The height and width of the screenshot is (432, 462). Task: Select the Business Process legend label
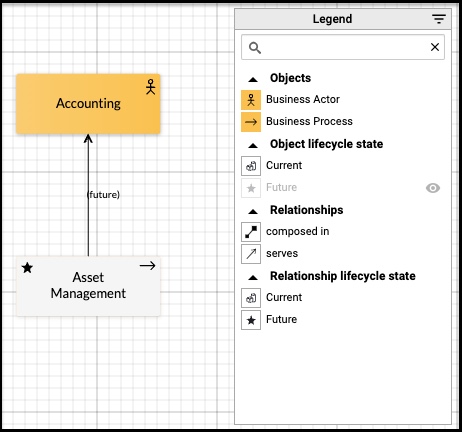tap(309, 121)
